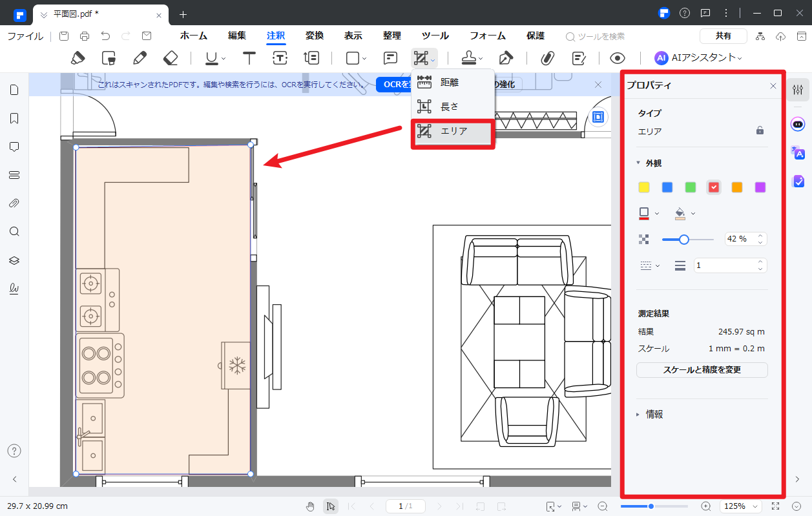This screenshot has width=812, height=516.
Task: Collapse the 外観 section
Action: pos(639,163)
